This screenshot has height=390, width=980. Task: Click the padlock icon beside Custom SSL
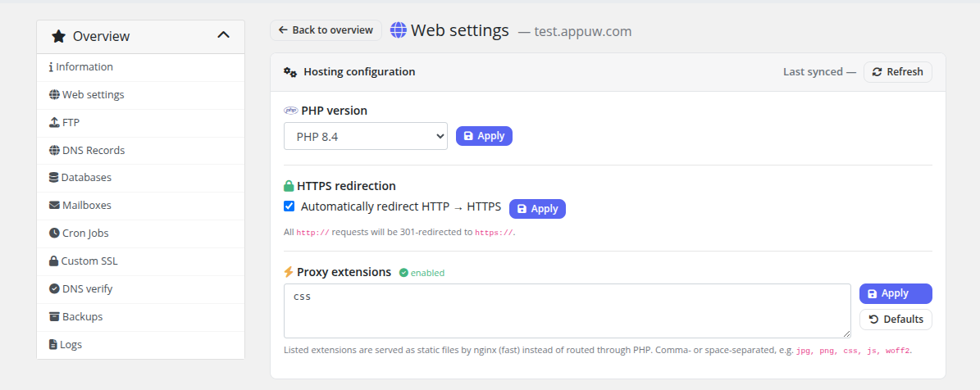(54, 261)
